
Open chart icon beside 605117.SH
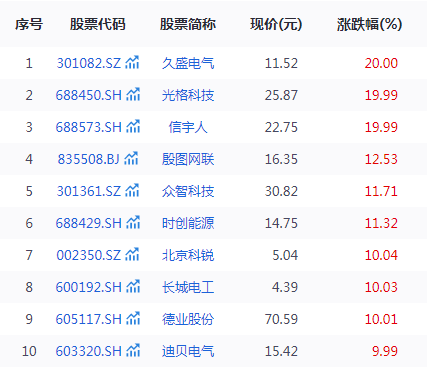click(133, 318)
